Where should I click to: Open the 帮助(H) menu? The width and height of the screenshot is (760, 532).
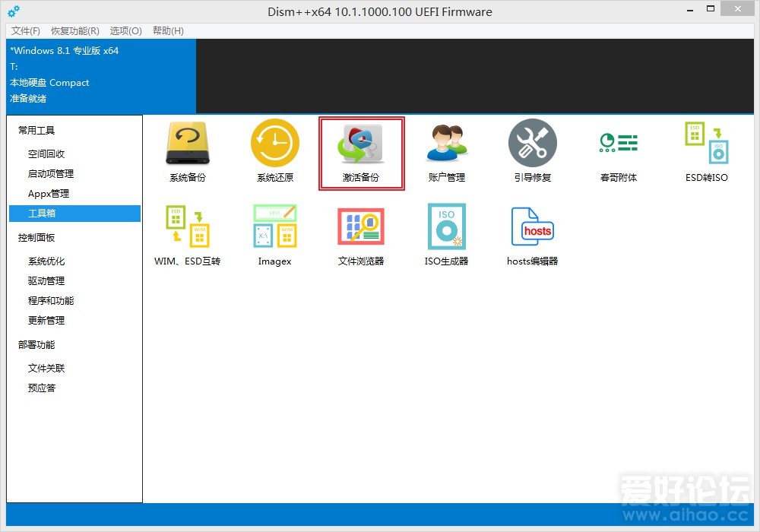(x=166, y=30)
